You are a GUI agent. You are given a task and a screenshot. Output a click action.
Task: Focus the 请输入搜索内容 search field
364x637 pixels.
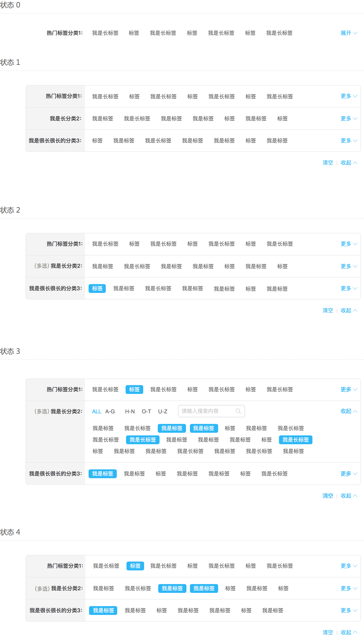click(211, 411)
